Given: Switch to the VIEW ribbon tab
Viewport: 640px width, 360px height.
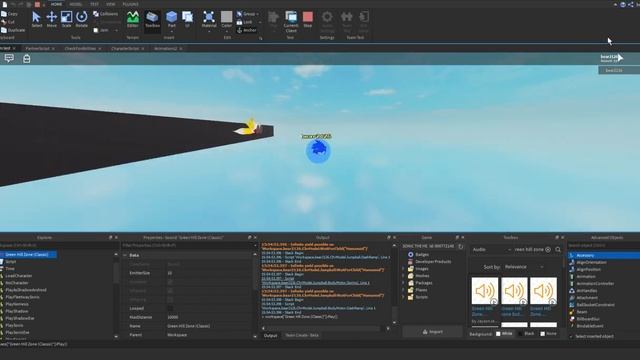Looking at the screenshot, I should click(x=111, y=4).
